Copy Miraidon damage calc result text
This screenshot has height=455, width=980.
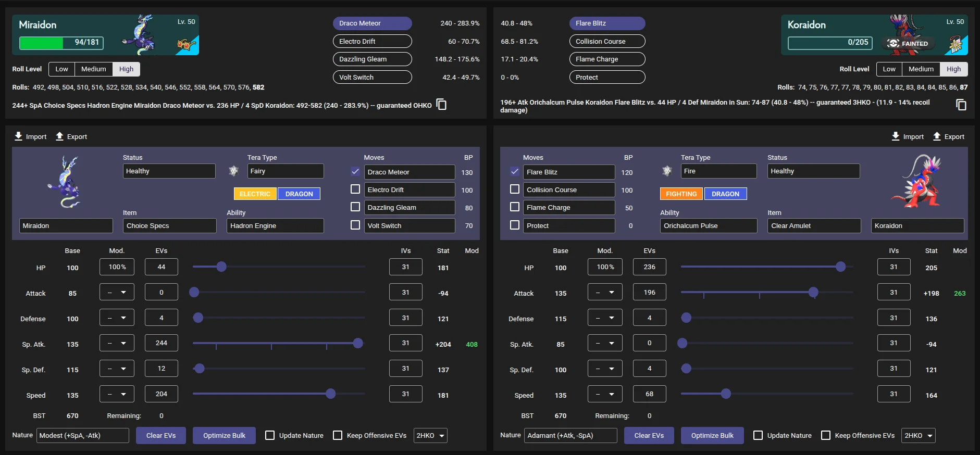tap(441, 105)
